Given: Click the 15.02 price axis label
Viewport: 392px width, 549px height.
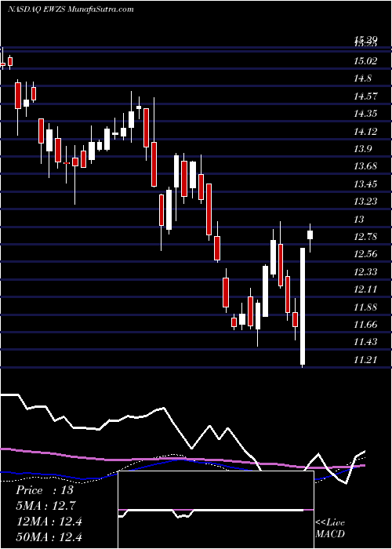Looking at the screenshot, I should (366, 61).
